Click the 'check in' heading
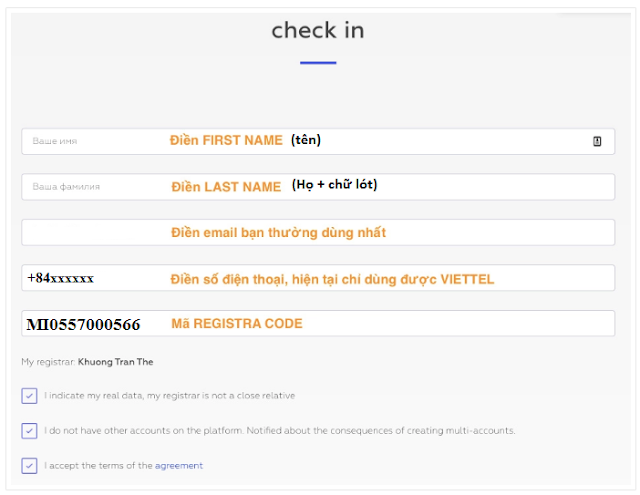 click(x=318, y=31)
